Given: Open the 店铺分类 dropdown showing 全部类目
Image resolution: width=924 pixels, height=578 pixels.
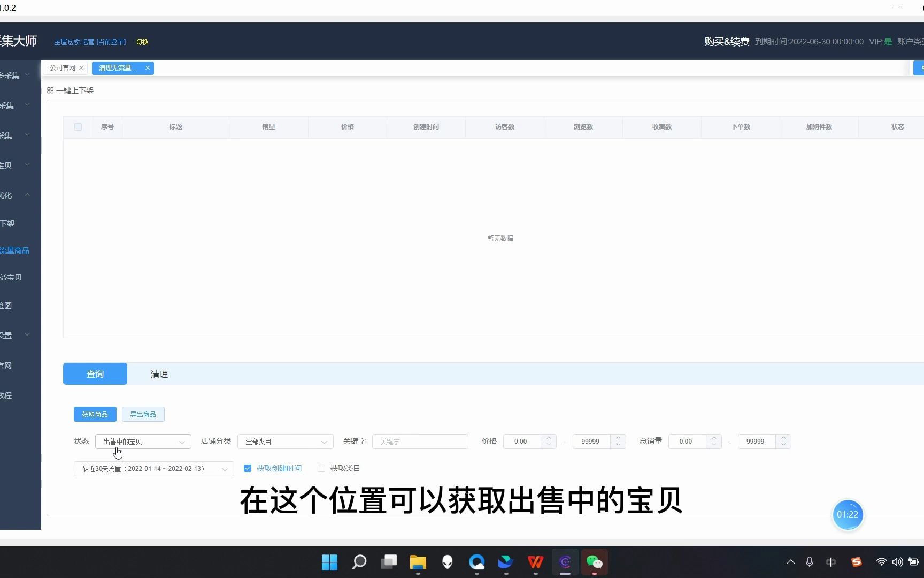Looking at the screenshot, I should click(x=286, y=442).
